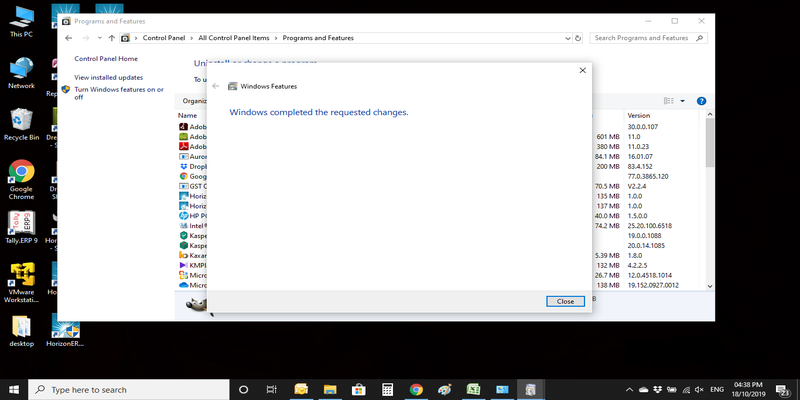
Task: Click the Search Programs and Features box
Action: pyautogui.click(x=645, y=38)
